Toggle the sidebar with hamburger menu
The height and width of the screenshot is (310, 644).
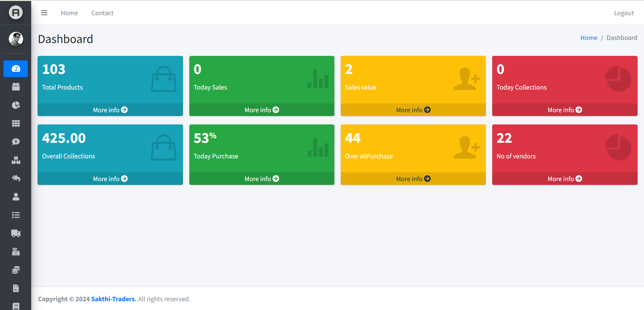44,13
